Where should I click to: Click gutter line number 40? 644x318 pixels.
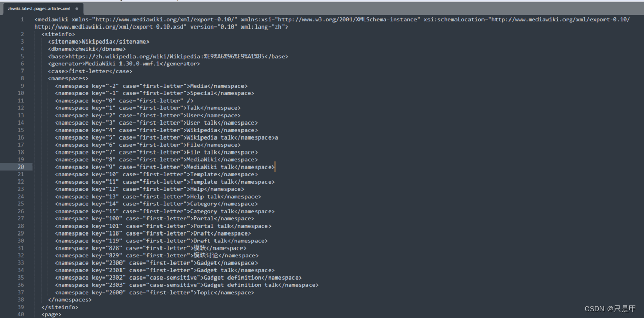[21, 314]
